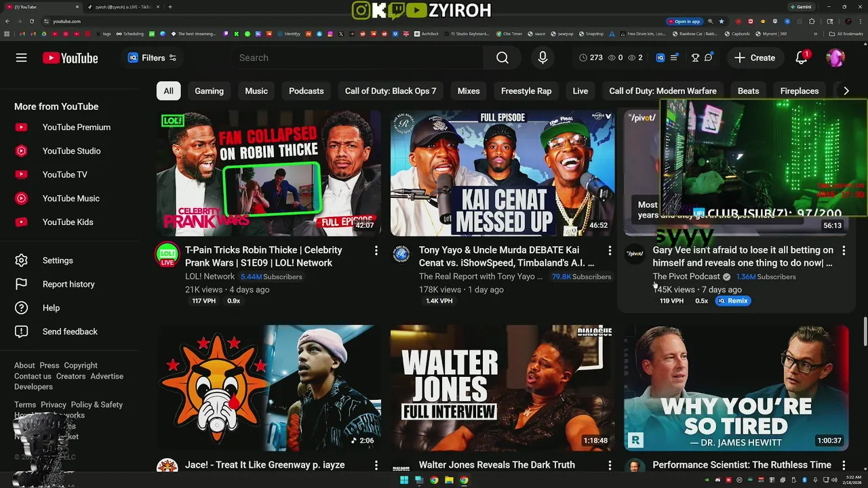Select the Freestyle Rap chip
The width and height of the screenshot is (868, 488).
(x=526, y=91)
